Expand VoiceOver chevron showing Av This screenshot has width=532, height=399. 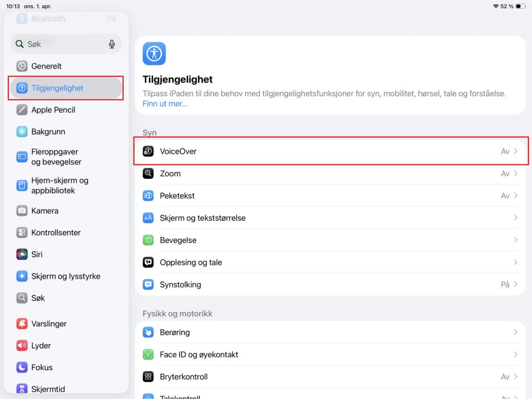tap(515, 151)
